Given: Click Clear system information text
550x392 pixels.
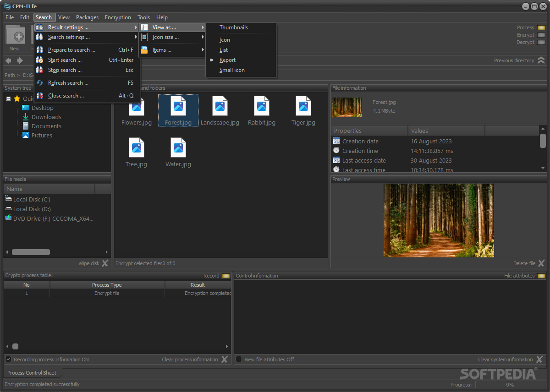Looking at the screenshot, I should [506, 359].
